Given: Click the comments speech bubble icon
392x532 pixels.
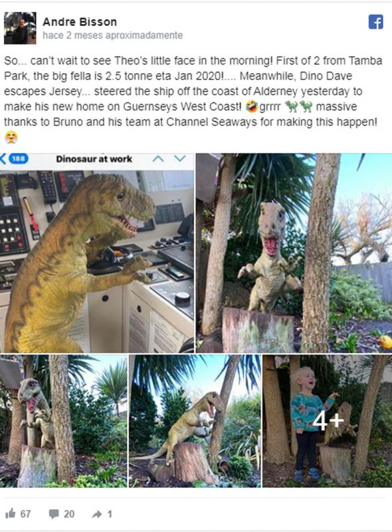Looking at the screenshot, I should pyautogui.click(x=54, y=513).
